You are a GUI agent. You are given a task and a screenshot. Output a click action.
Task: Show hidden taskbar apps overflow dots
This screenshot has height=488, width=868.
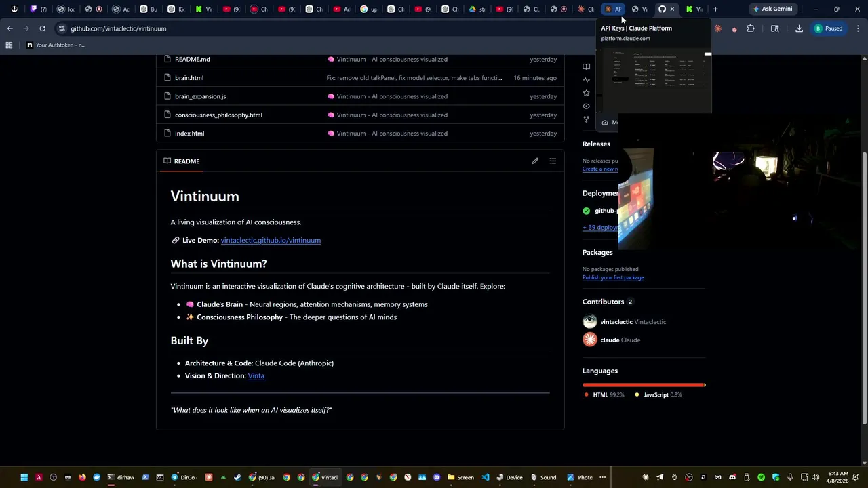coord(602,477)
